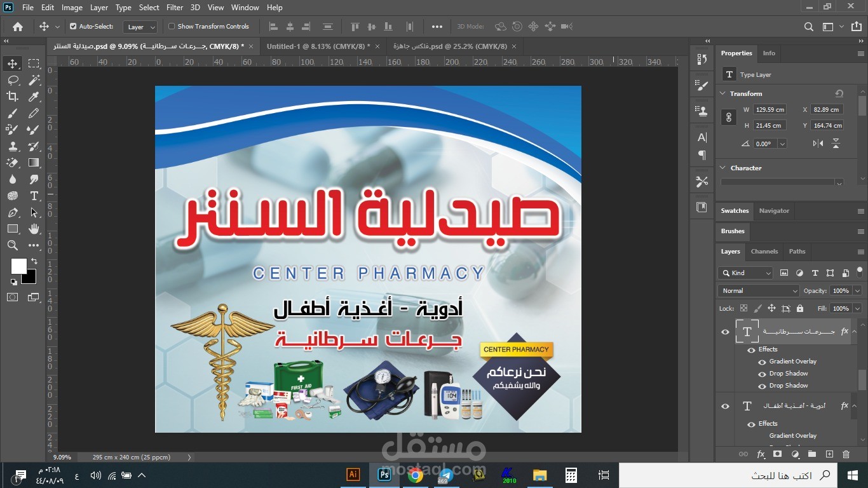868x488 pixels.
Task: Reset the transform values
Action: click(839, 93)
